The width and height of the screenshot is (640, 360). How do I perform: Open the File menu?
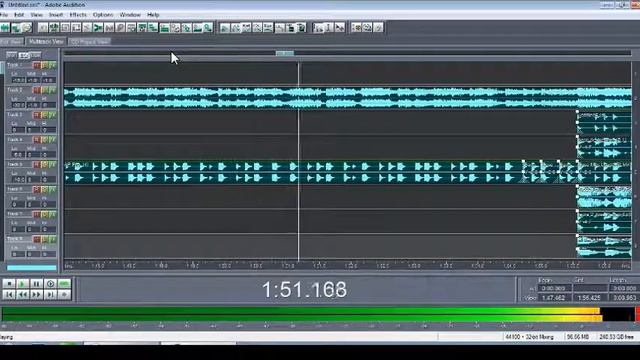(4, 15)
